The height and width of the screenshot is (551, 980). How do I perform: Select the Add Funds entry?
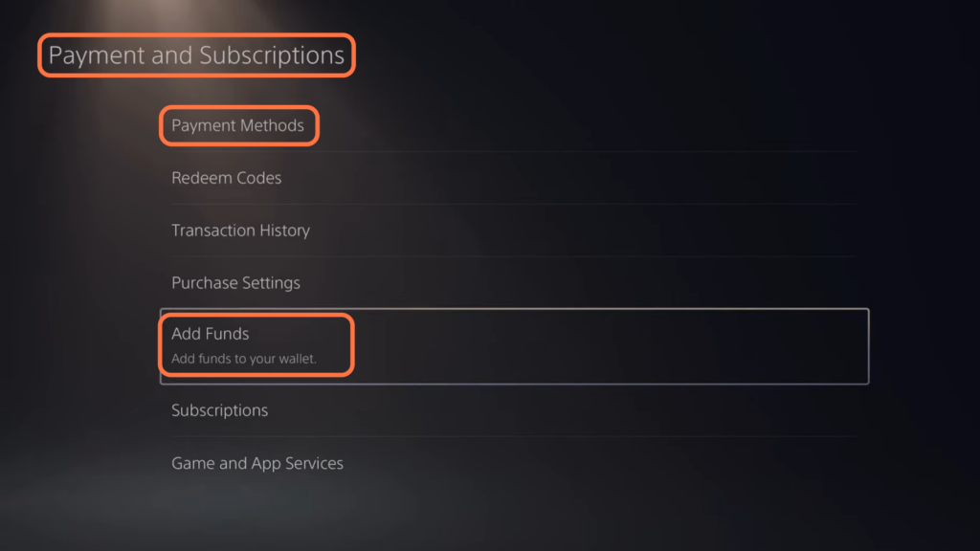[x=514, y=346]
